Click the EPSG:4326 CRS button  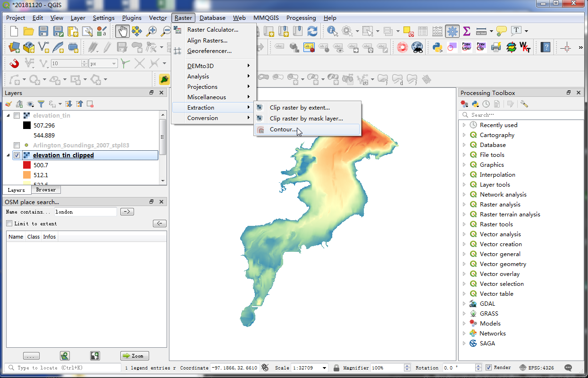[537, 368]
